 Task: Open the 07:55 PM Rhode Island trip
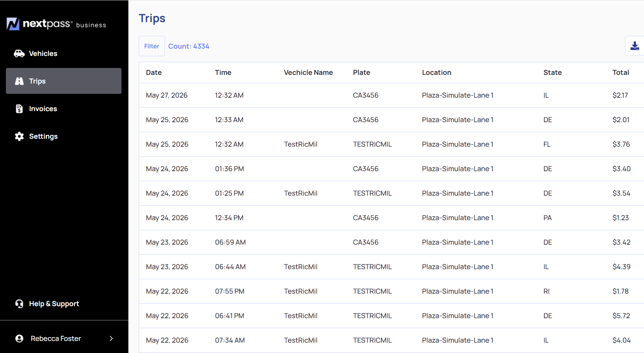(x=391, y=291)
